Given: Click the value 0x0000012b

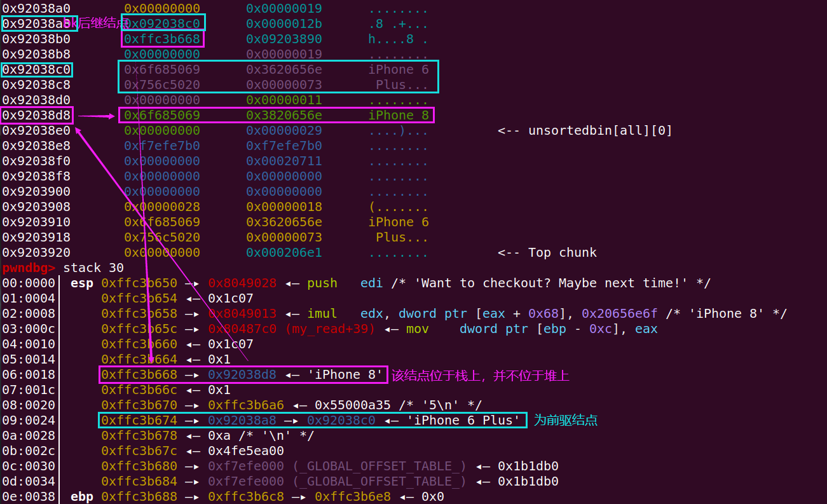Looking at the screenshot, I should [x=284, y=24].
